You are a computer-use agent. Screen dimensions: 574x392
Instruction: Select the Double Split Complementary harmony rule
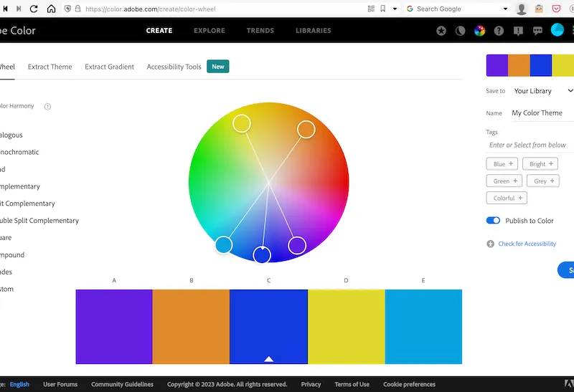pos(39,221)
